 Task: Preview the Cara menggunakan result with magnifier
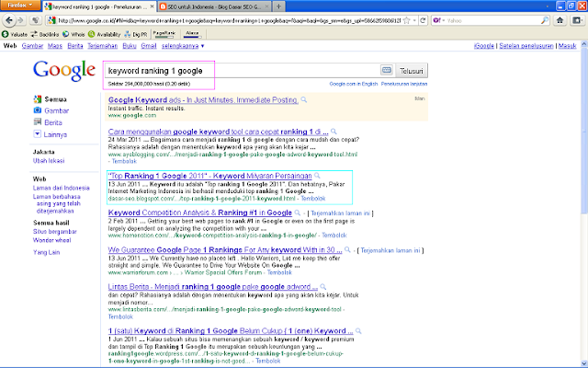click(334, 132)
